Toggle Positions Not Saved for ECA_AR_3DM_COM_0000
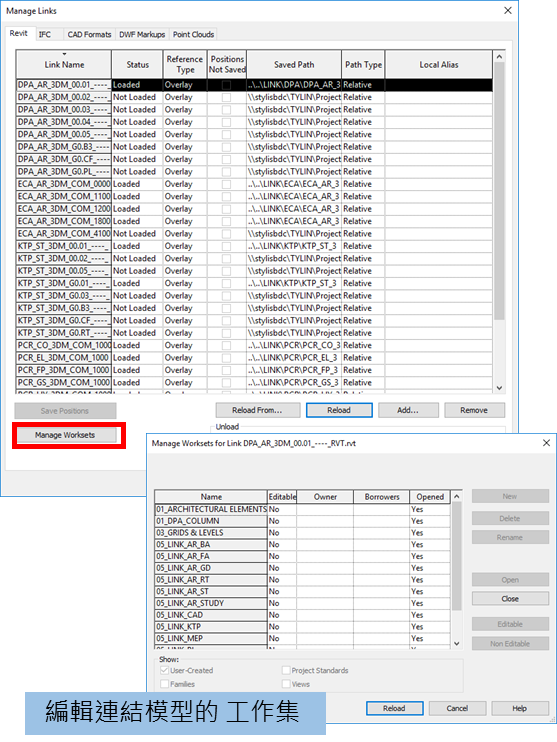Image resolution: width=557 pixels, height=742 pixels. [227, 184]
